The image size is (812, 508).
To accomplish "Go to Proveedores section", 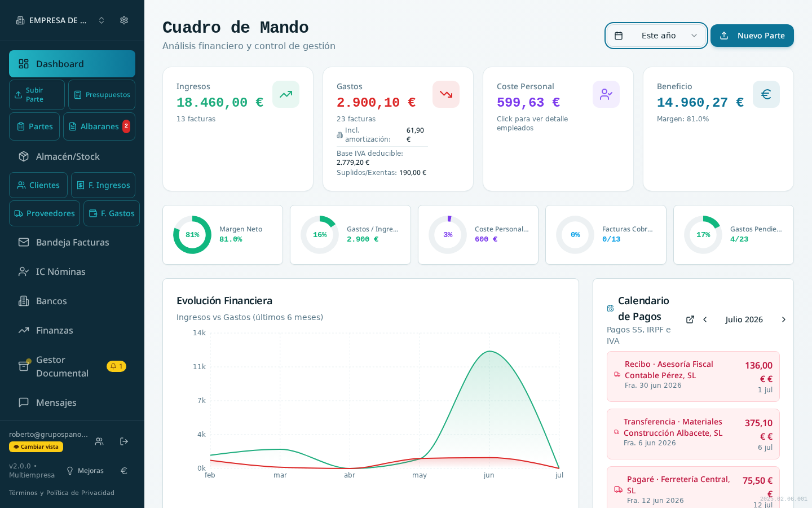I will (45, 213).
